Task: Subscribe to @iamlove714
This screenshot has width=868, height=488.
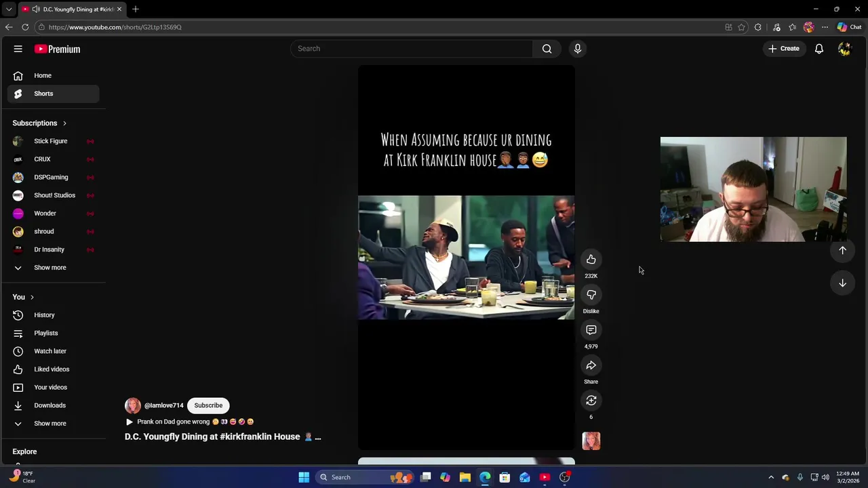Action: (x=208, y=405)
